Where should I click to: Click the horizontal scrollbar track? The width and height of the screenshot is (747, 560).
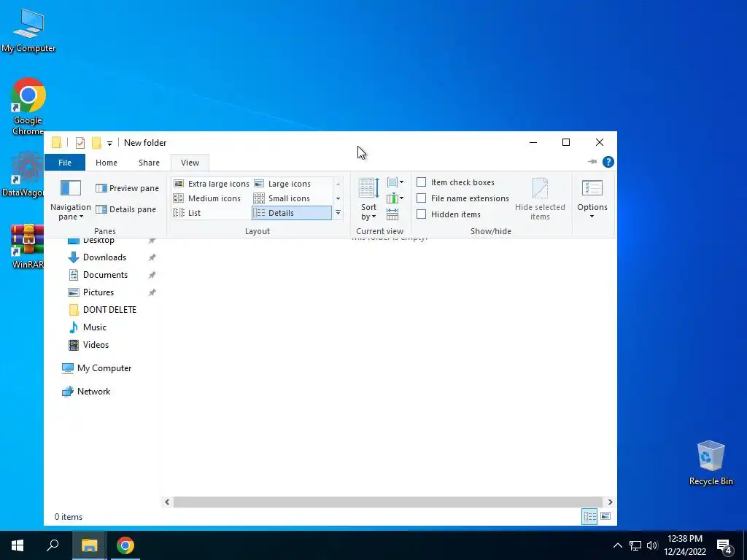pos(388,502)
